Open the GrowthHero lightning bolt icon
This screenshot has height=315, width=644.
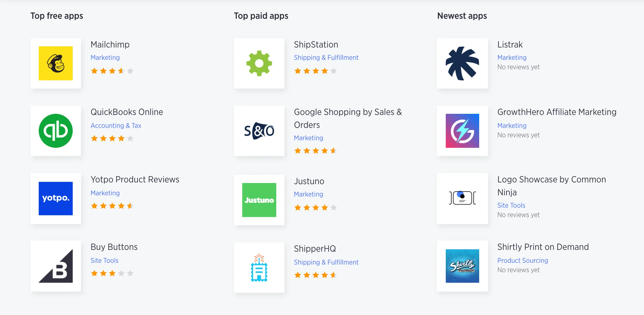[x=462, y=131]
